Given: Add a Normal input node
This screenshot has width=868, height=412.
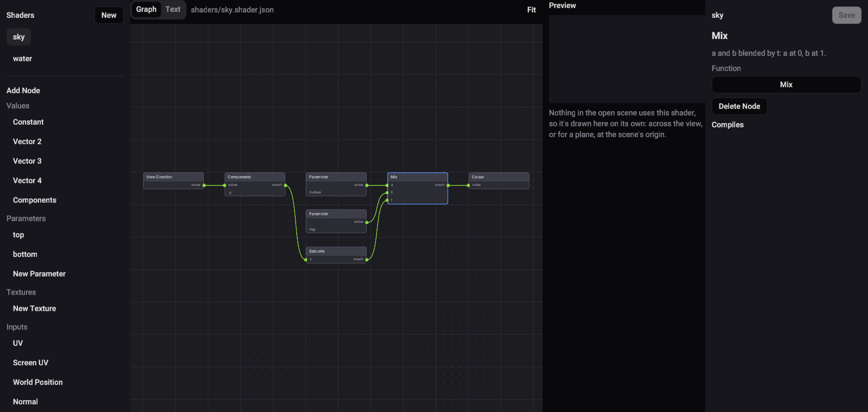Looking at the screenshot, I should [x=25, y=402].
